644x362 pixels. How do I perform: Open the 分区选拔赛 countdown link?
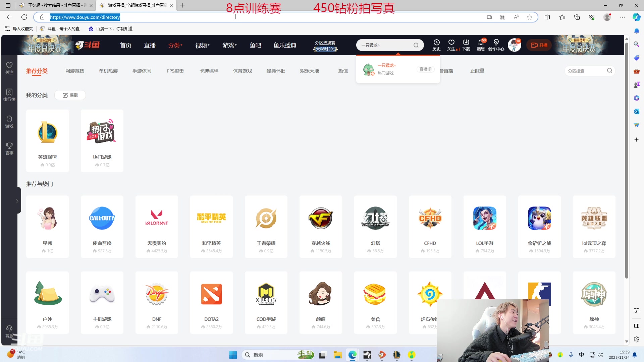(325, 46)
